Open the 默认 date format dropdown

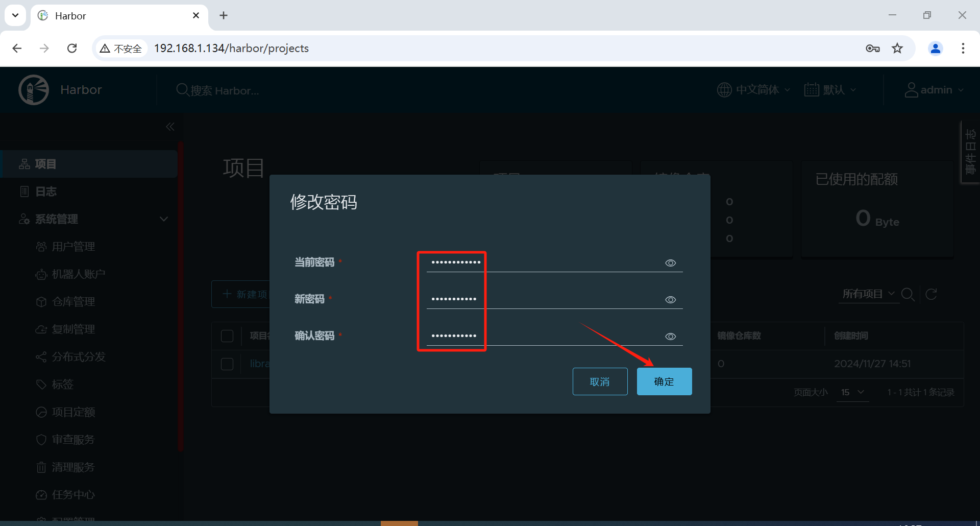tap(830, 90)
